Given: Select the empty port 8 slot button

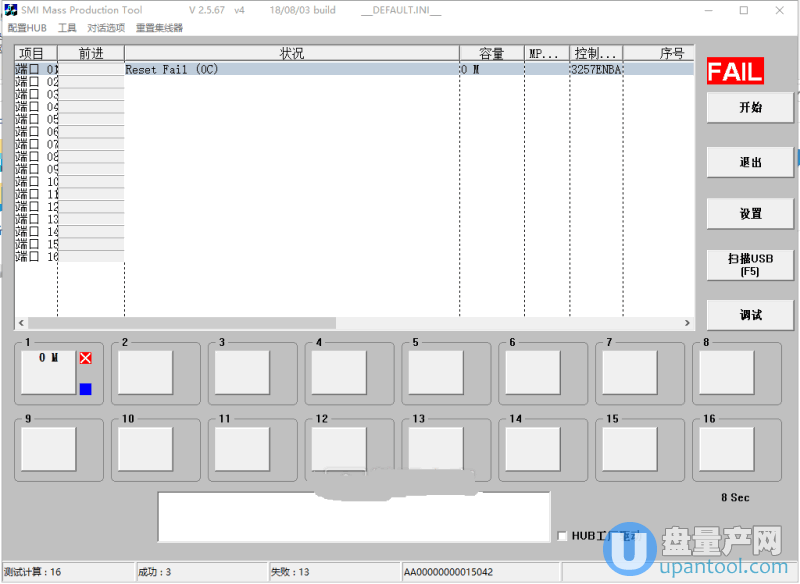Looking at the screenshot, I should 726,372.
